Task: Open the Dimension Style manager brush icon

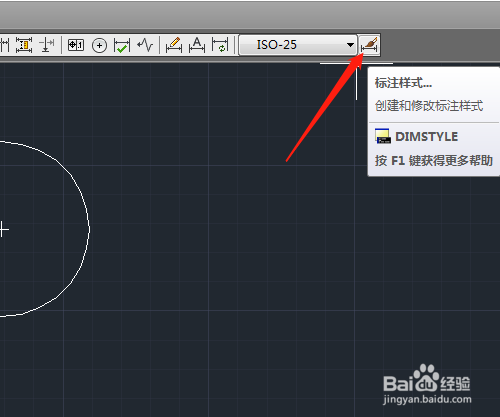Action: pos(369,45)
